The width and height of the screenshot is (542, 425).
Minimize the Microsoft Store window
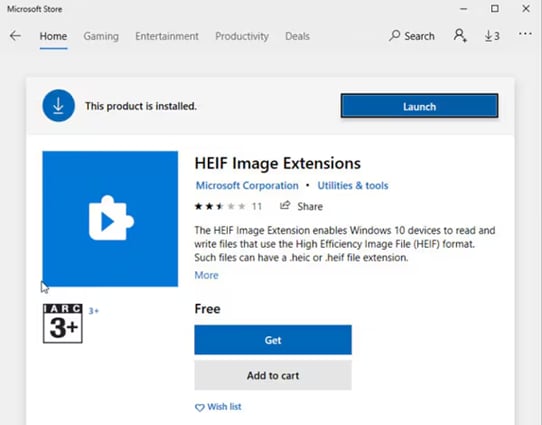pos(464,9)
